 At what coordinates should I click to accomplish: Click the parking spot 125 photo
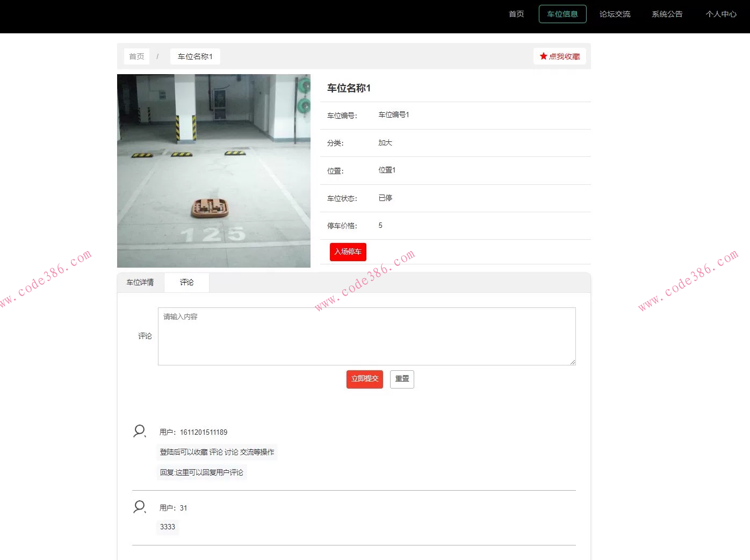(213, 171)
